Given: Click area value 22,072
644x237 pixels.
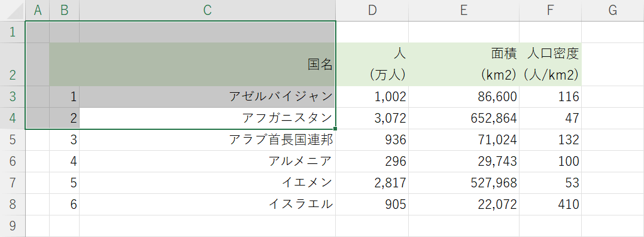Looking at the screenshot, I should tap(464, 205).
